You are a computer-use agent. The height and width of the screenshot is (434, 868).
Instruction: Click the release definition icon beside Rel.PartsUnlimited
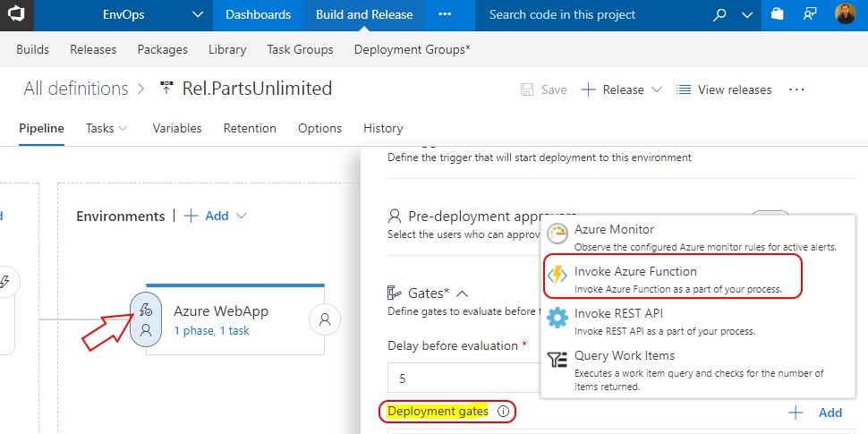(166, 88)
